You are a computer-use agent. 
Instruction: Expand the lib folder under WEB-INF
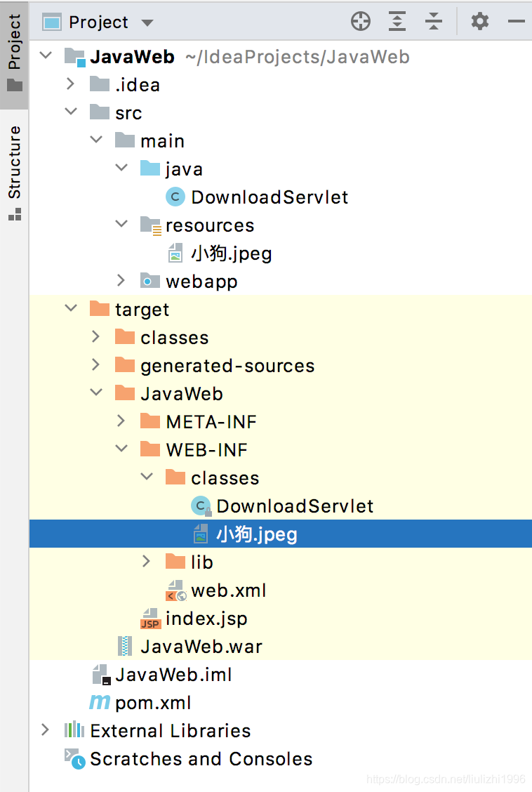point(147,562)
